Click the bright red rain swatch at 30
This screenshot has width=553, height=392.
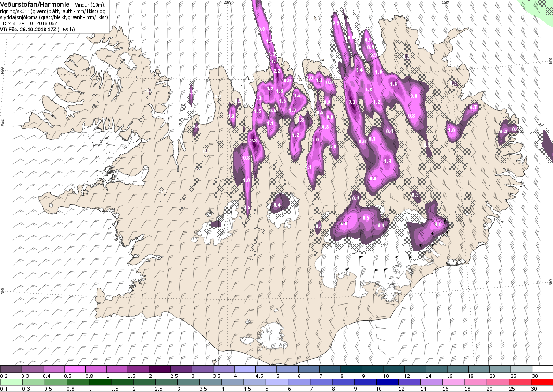coord(542,383)
